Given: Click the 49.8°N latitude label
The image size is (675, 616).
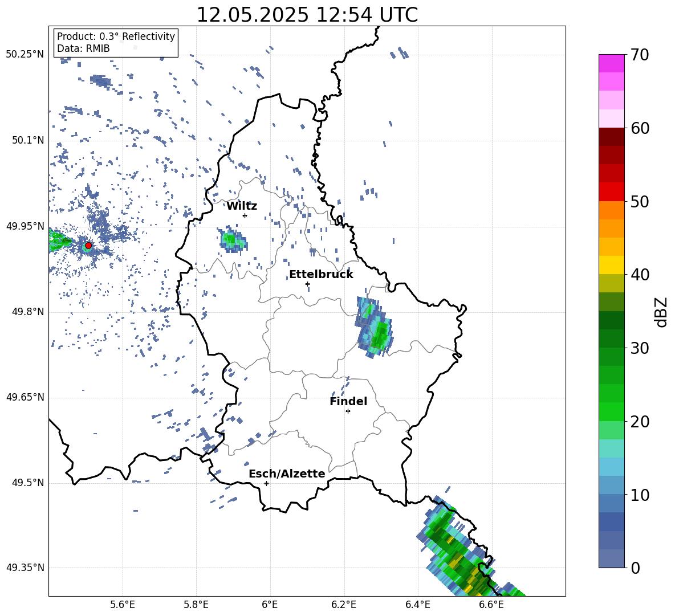Looking at the screenshot, I should click(x=28, y=312).
